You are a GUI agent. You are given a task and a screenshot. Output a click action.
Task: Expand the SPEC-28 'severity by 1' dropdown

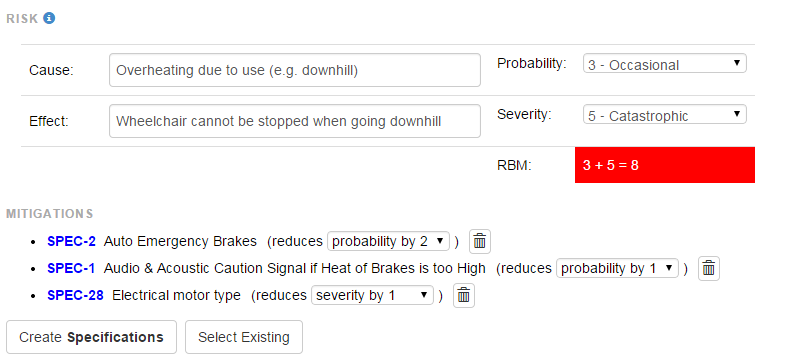pos(372,295)
